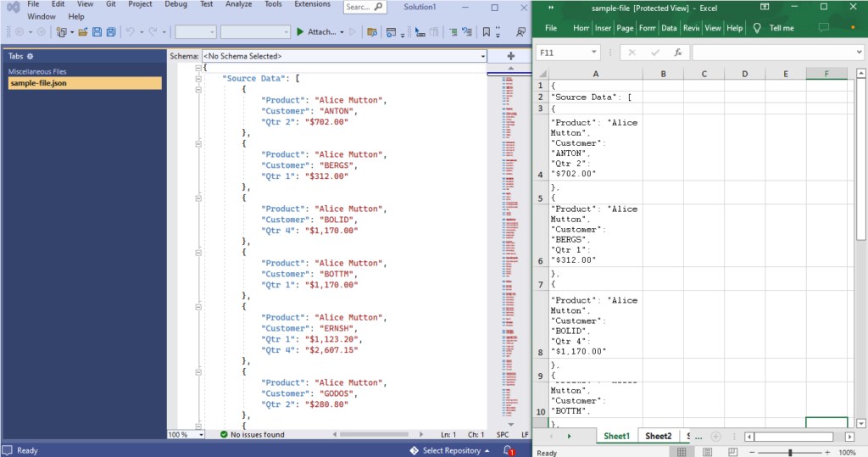868x457 pixels.
Task: Click the Visual Studio Search box
Action: (364, 7)
